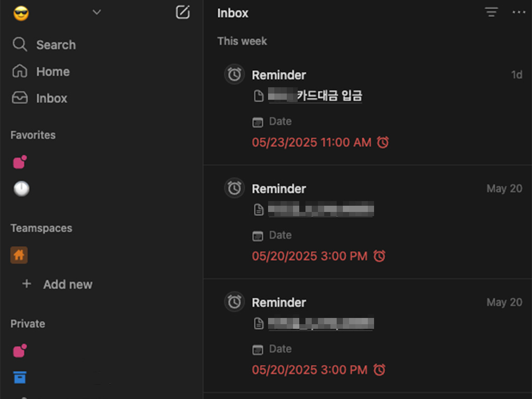Open the blue archive box private page
Image resolution: width=532 pixels, height=399 pixels.
pos(20,377)
